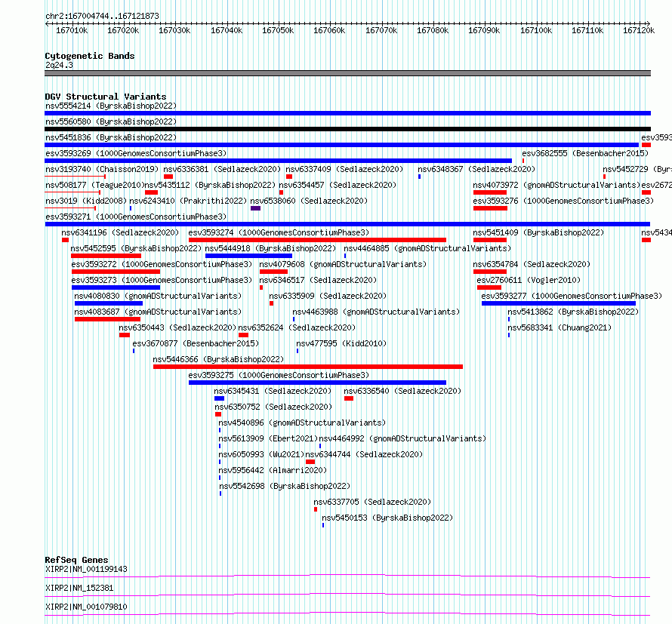Click the nsv5452595 (ByrskaBishop2022) label
Screen dimensions: 672x624
[x=136, y=248]
